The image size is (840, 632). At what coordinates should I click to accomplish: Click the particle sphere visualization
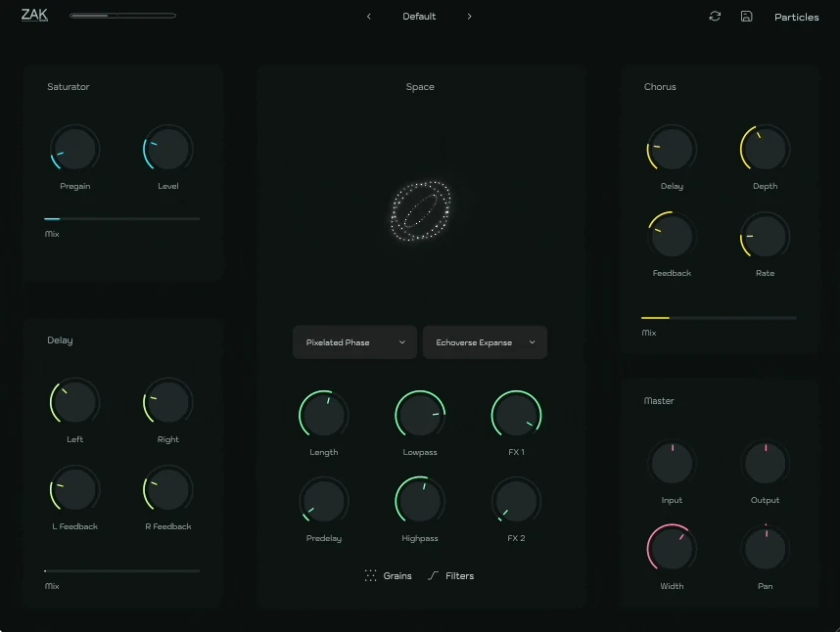point(420,210)
